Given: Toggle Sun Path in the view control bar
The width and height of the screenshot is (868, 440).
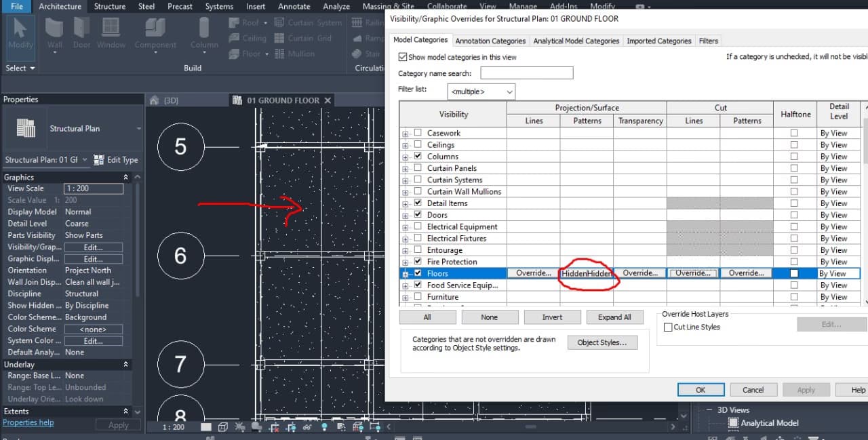Looking at the screenshot, I should tap(239, 427).
